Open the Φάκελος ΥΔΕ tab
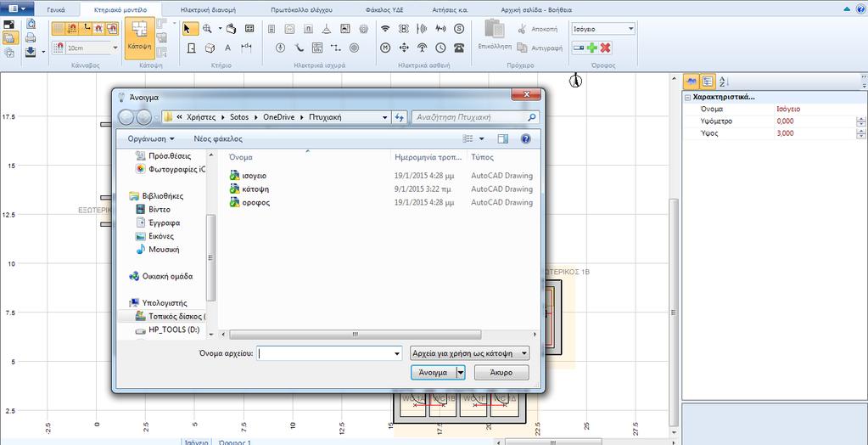The height and width of the screenshot is (445, 868). 384,10
